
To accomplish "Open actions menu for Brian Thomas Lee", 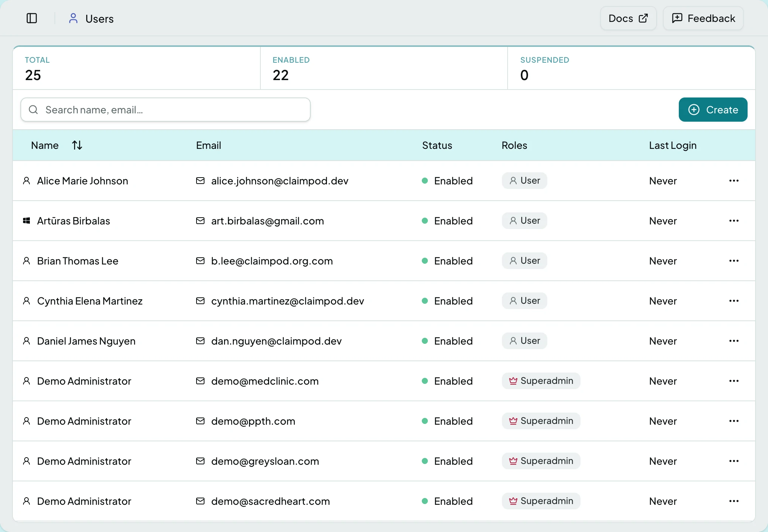I will click(x=734, y=261).
